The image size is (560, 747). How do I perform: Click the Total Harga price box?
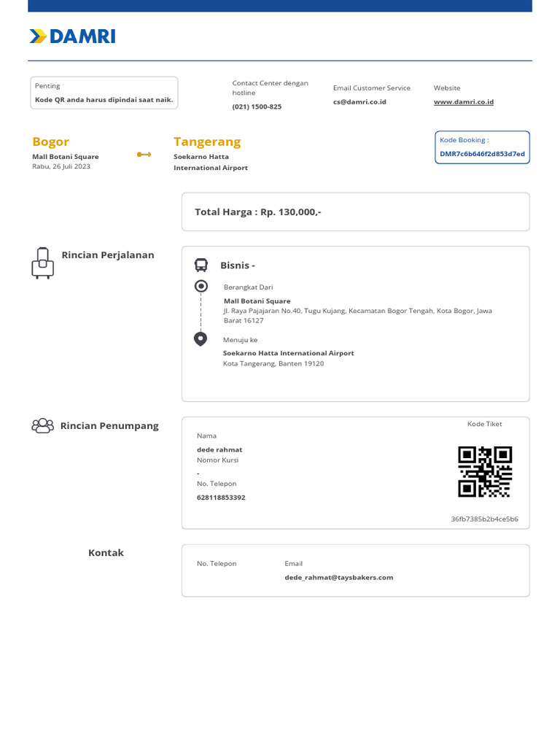click(x=355, y=212)
